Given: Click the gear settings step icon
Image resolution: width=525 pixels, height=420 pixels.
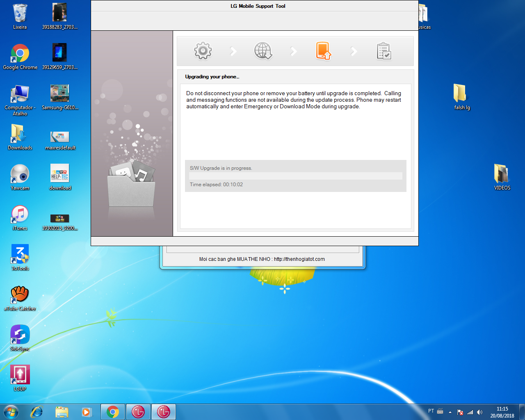Looking at the screenshot, I should click(x=203, y=51).
